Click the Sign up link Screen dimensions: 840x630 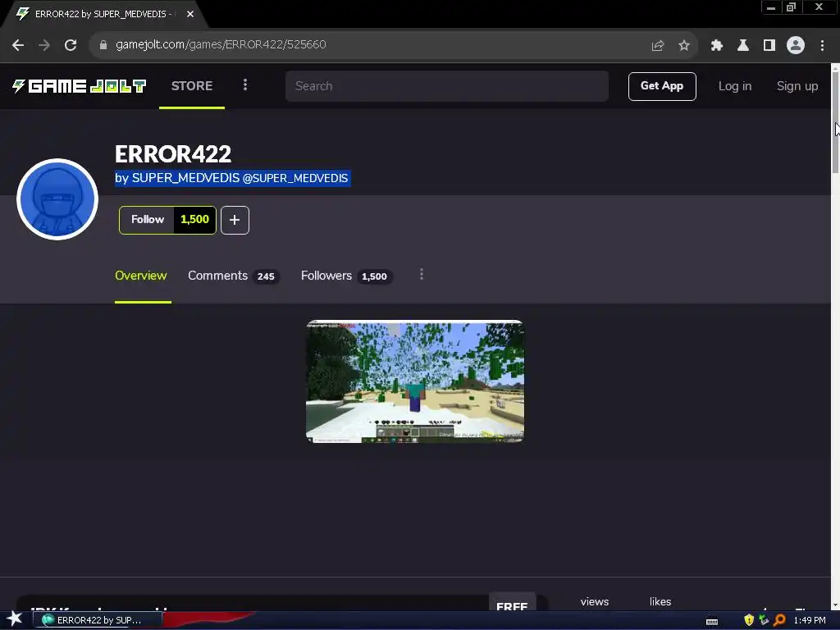[797, 86]
